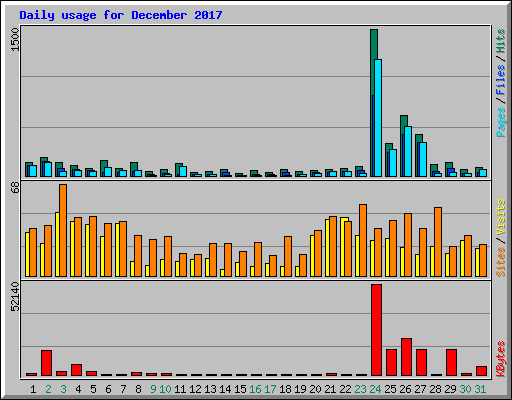Click green day label '31'
The image size is (512, 400).
480,389
